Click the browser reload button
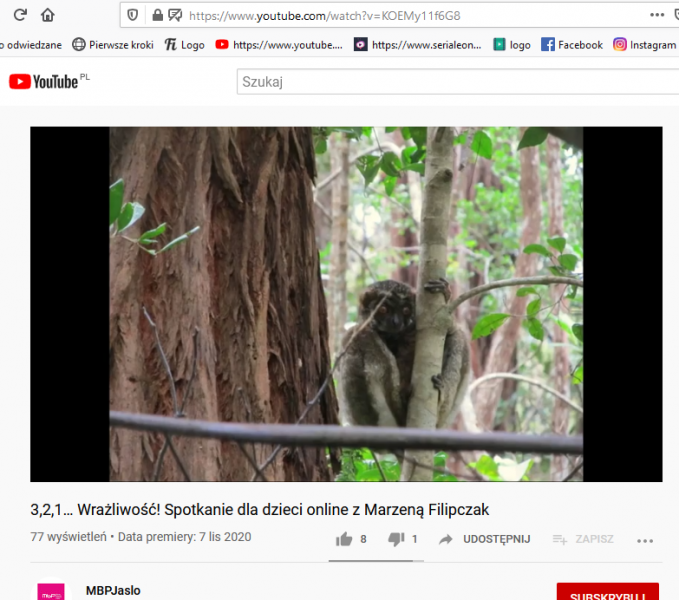679x600 pixels. (20, 16)
